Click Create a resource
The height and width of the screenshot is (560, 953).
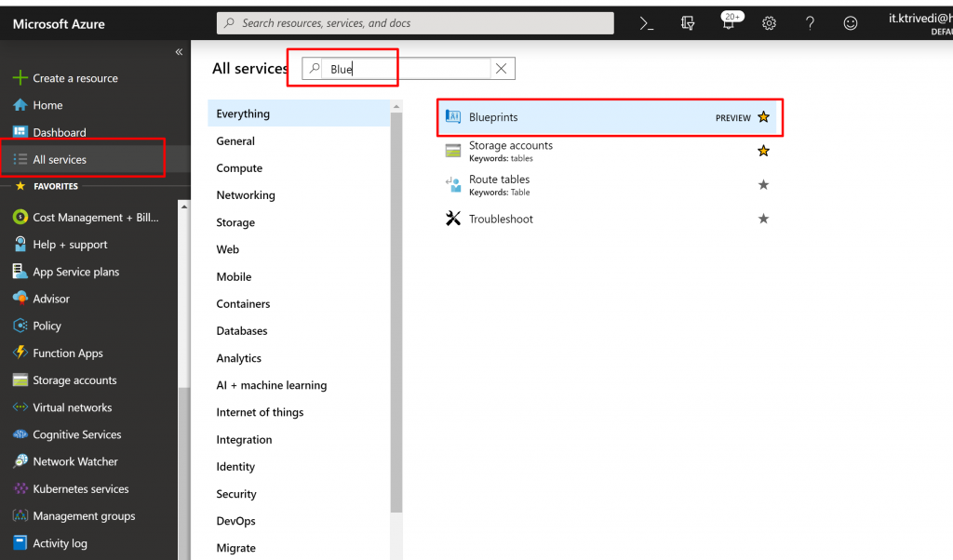click(74, 78)
